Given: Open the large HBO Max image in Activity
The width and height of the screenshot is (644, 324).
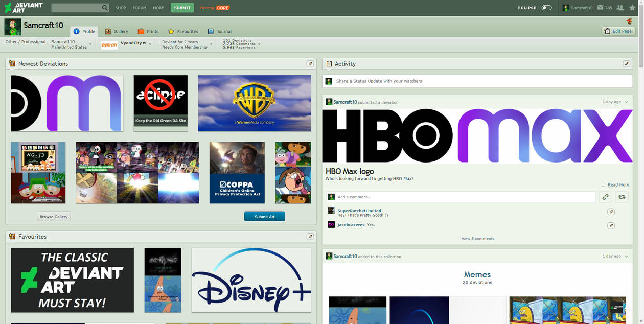Looking at the screenshot, I should 477,136.
